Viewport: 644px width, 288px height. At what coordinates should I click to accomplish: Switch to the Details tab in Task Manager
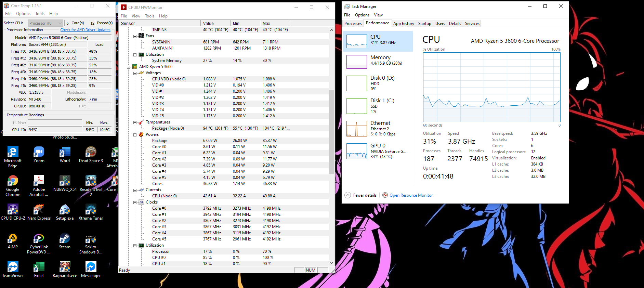pyautogui.click(x=455, y=24)
